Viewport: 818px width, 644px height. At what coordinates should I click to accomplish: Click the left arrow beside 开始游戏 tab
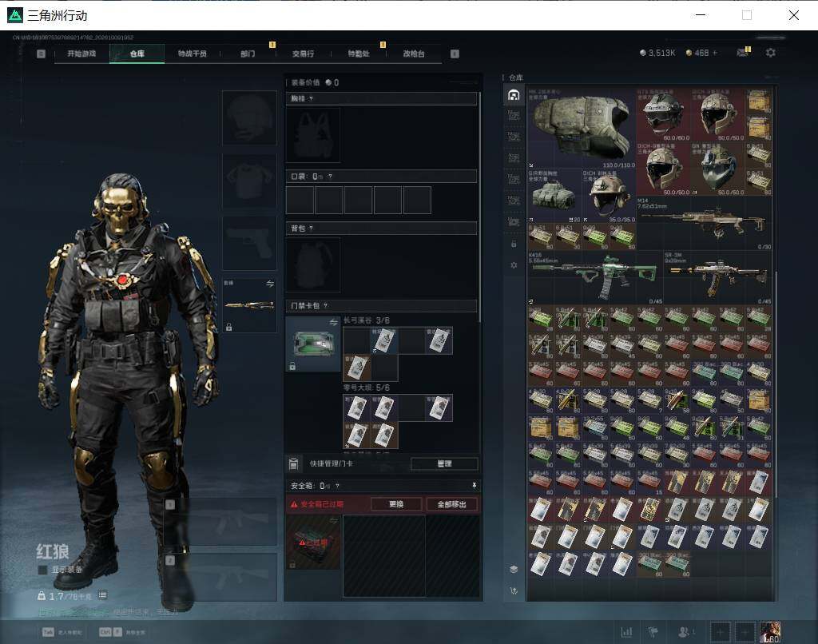42,54
